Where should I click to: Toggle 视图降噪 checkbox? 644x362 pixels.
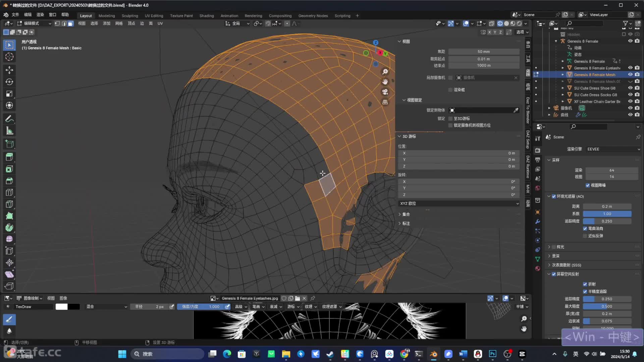(588, 185)
